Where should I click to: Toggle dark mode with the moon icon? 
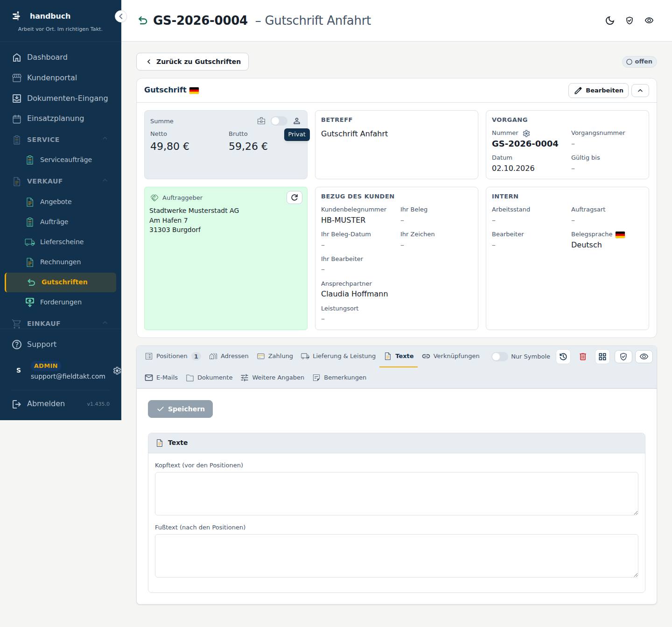point(610,21)
